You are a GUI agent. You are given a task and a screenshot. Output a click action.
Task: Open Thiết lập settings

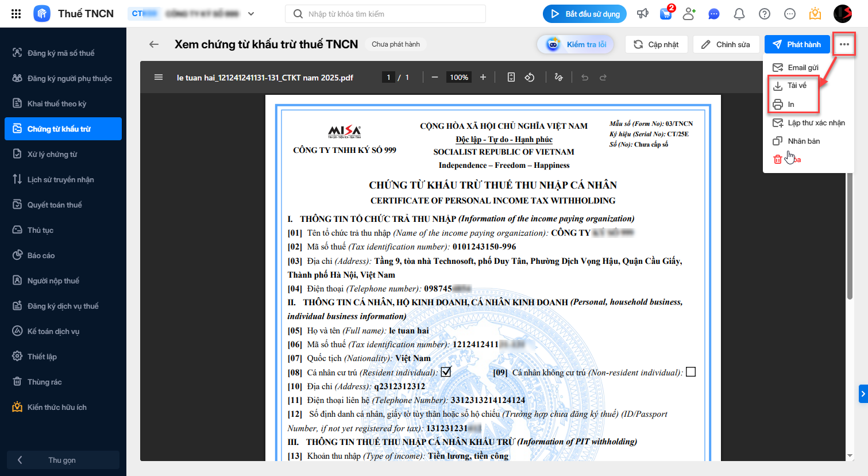pyautogui.click(x=63, y=356)
